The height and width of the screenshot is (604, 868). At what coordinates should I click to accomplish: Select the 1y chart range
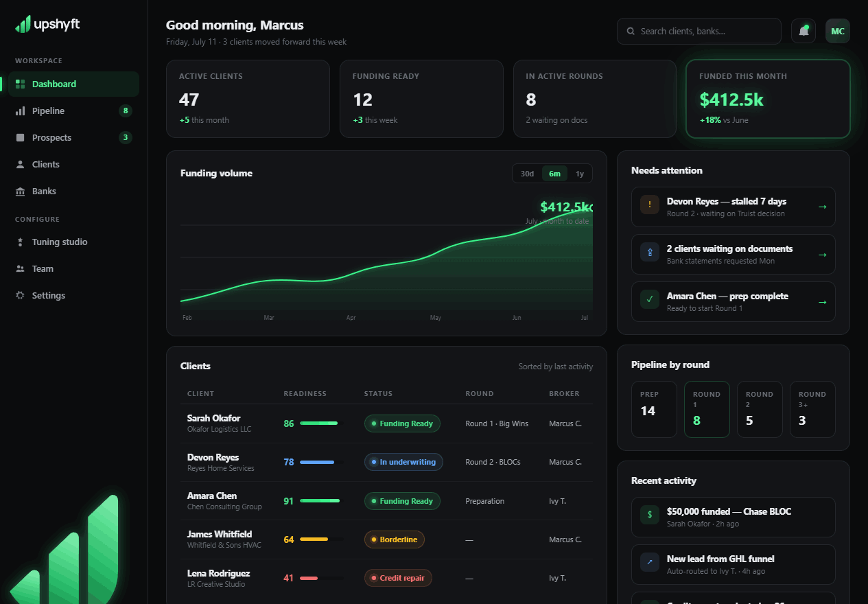point(580,174)
